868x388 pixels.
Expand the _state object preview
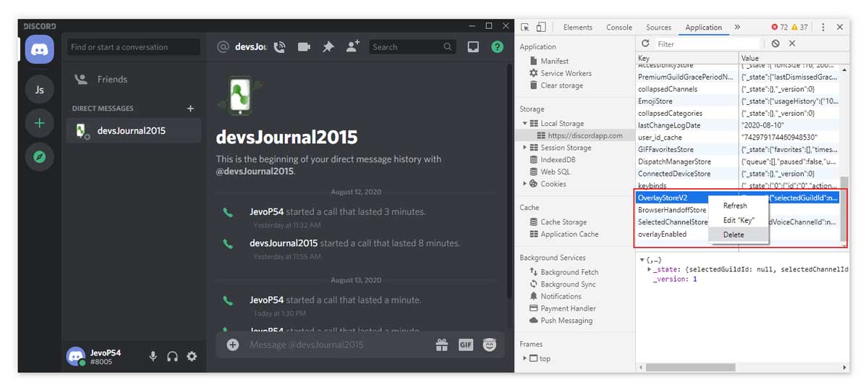click(649, 269)
